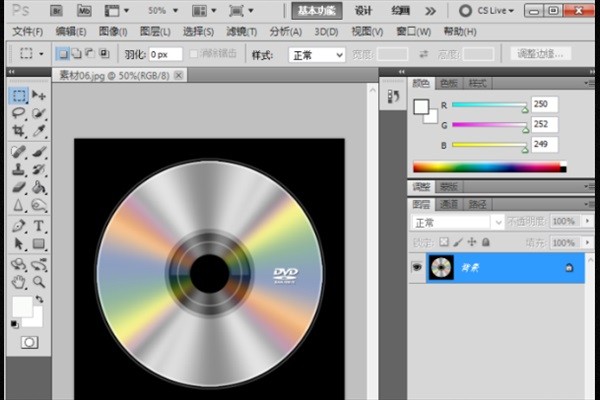
Task: Select the Horizontal Type tool
Action: click(39, 226)
